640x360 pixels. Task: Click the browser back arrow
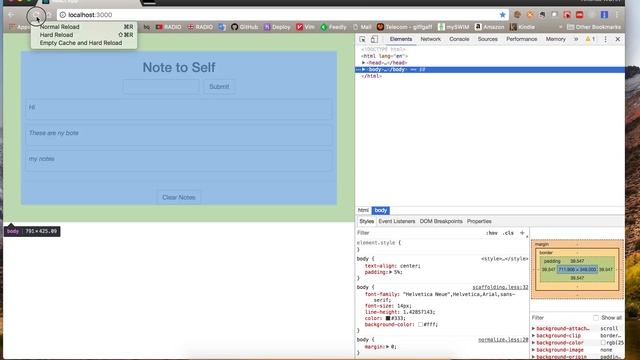[11, 15]
